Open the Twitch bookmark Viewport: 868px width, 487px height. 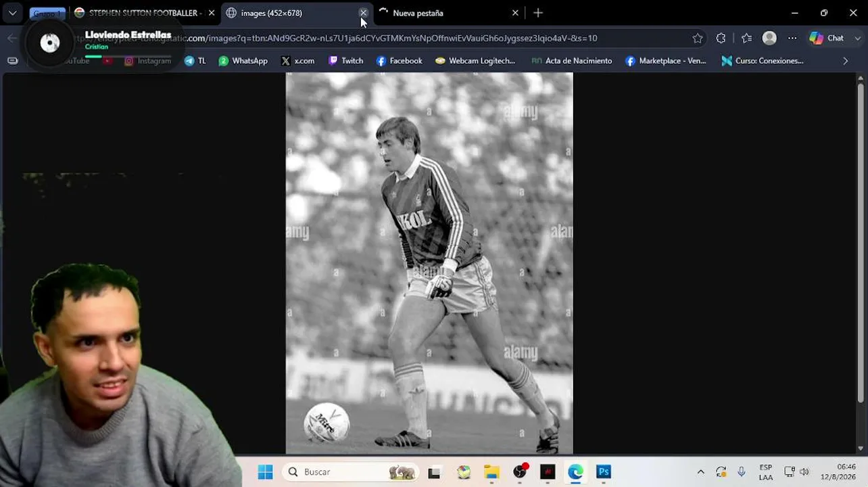tap(345, 61)
